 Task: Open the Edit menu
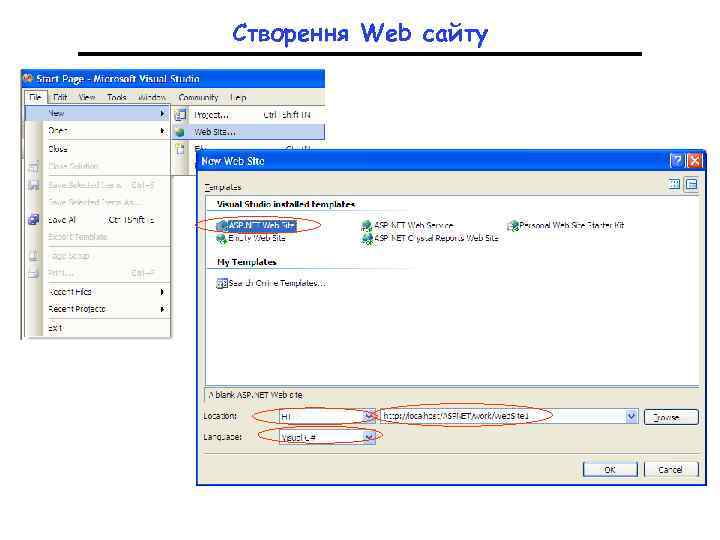pyautogui.click(x=60, y=97)
